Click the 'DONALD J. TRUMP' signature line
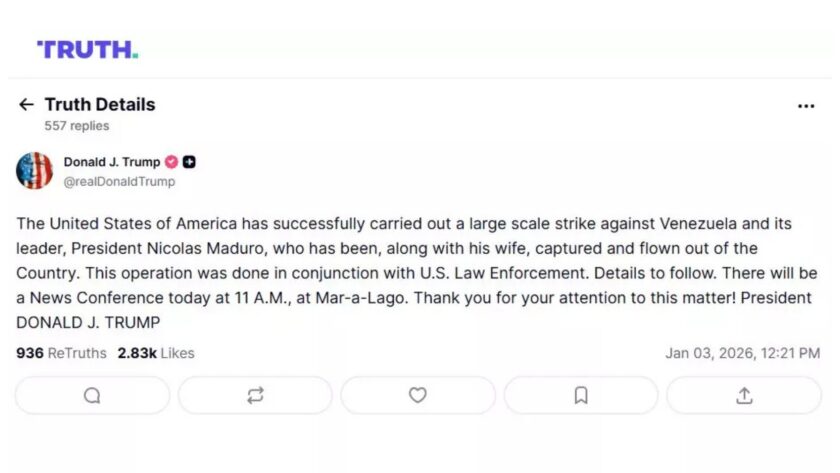 pyautogui.click(x=88, y=323)
